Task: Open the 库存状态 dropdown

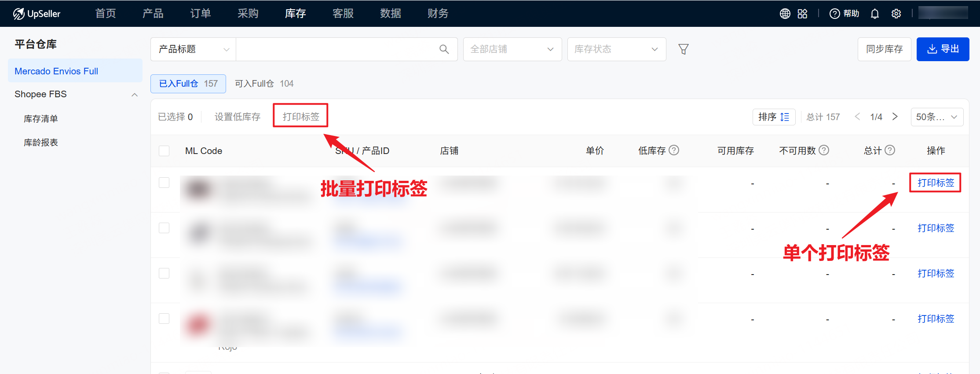Action: tap(616, 49)
